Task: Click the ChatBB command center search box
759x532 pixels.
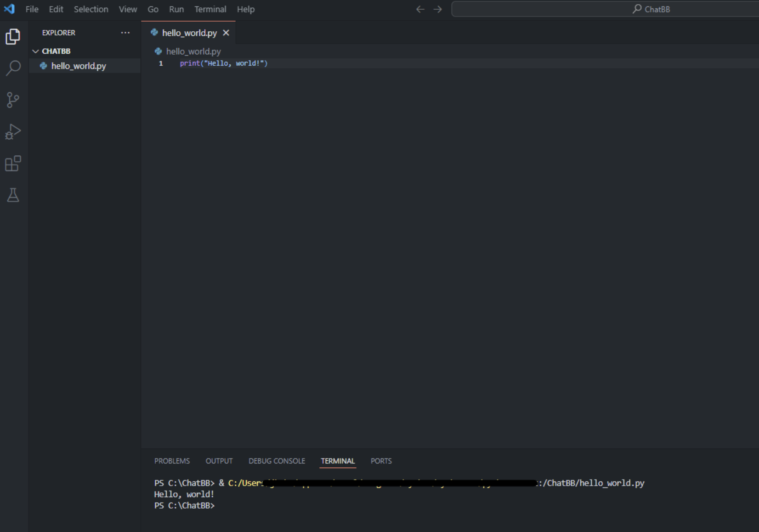Action: point(605,9)
